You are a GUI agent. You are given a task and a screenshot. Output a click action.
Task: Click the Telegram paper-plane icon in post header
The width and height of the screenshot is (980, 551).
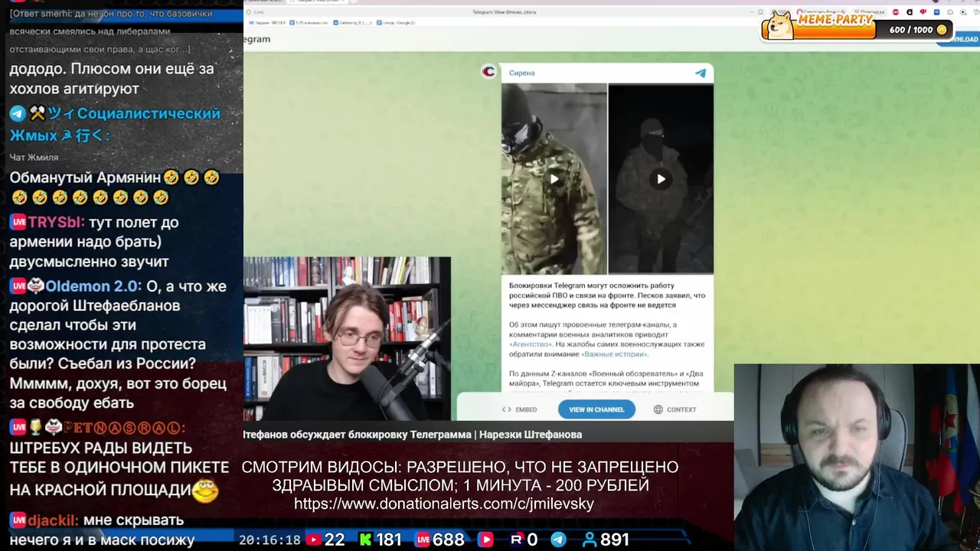[x=700, y=73]
